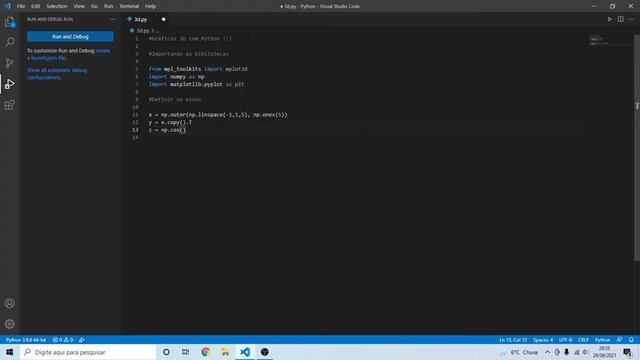Open the dark round app on taskbar
This screenshot has width=640, height=360.
(264, 352)
